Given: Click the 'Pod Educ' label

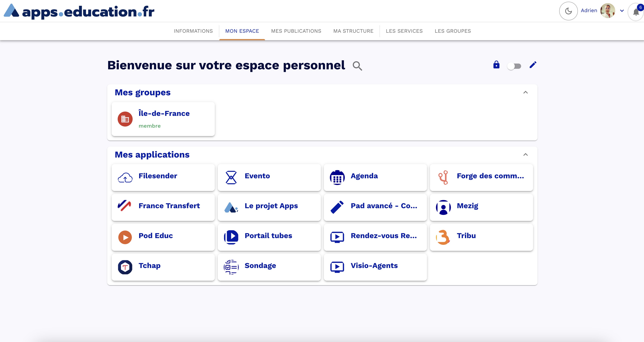Looking at the screenshot, I should pyautogui.click(x=156, y=236).
